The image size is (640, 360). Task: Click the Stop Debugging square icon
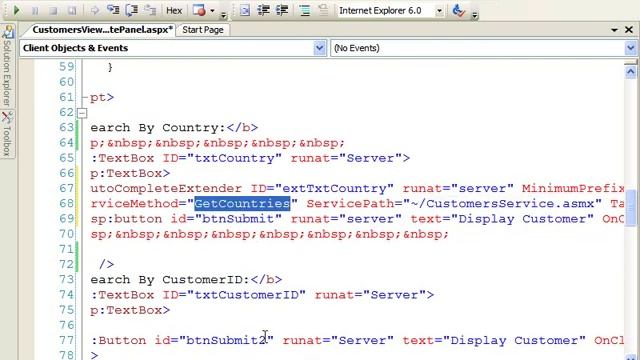(53, 11)
